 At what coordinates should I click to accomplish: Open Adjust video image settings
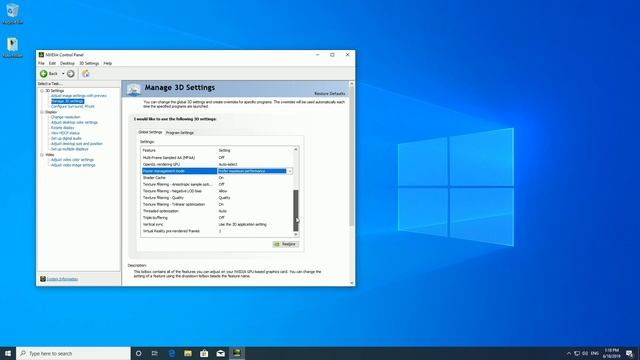click(73, 165)
